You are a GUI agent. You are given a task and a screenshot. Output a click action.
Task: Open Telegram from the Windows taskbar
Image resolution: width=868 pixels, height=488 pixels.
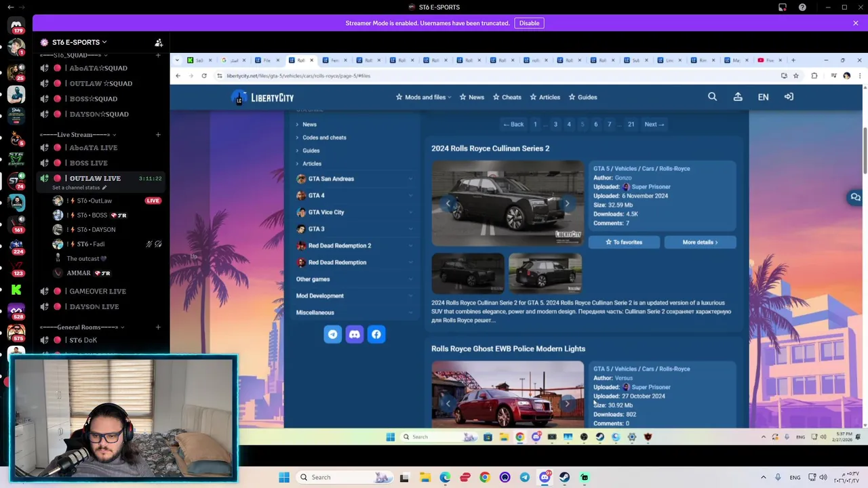tap(525, 477)
